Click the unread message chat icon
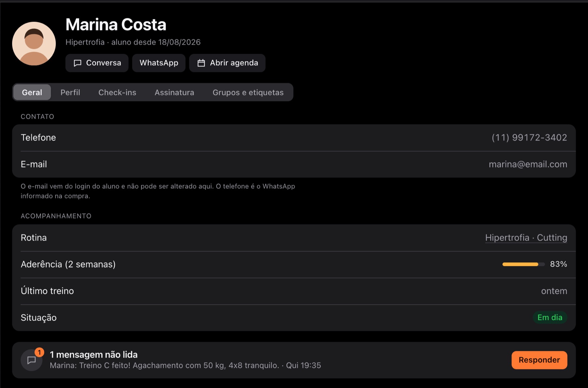 coord(31,360)
